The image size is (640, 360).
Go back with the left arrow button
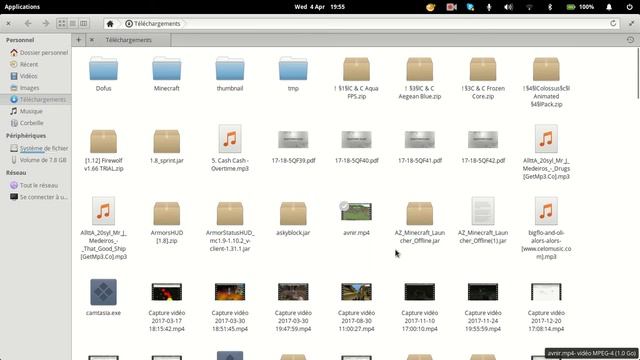pyautogui.click(x=28, y=24)
